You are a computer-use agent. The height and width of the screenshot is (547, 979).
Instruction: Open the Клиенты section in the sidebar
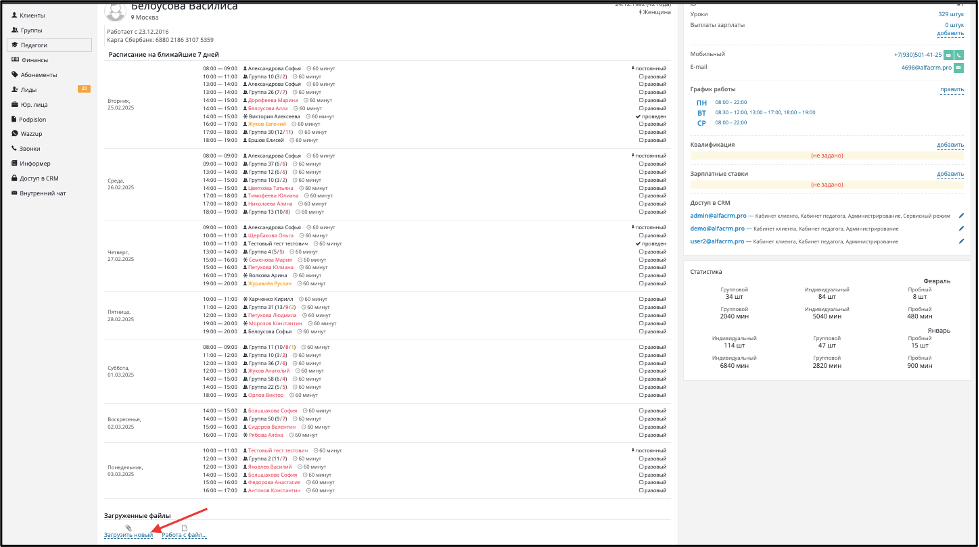coord(31,17)
